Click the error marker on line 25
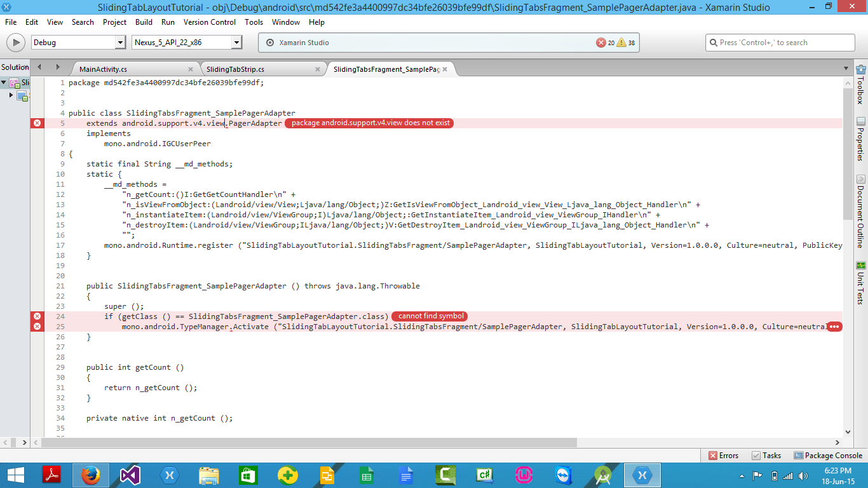Viewport: 868px width, 488px height. coord(37,326)
